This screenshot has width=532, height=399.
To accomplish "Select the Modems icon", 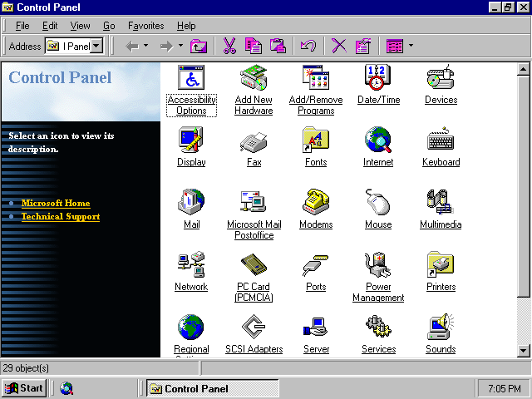I will click(316, 203).
